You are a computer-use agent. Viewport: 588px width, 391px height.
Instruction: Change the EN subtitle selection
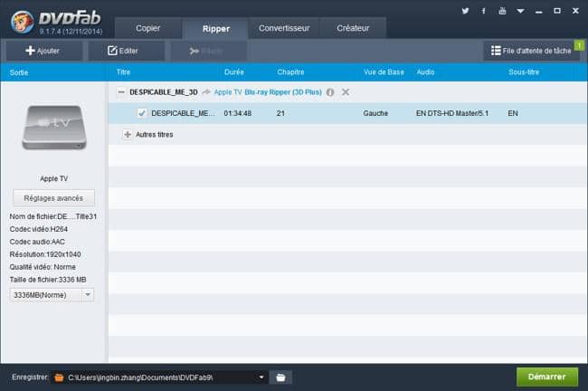point(513,113)
